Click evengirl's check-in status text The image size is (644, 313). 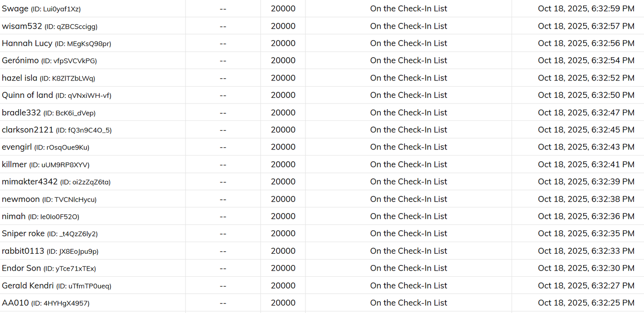click(408, 147)
